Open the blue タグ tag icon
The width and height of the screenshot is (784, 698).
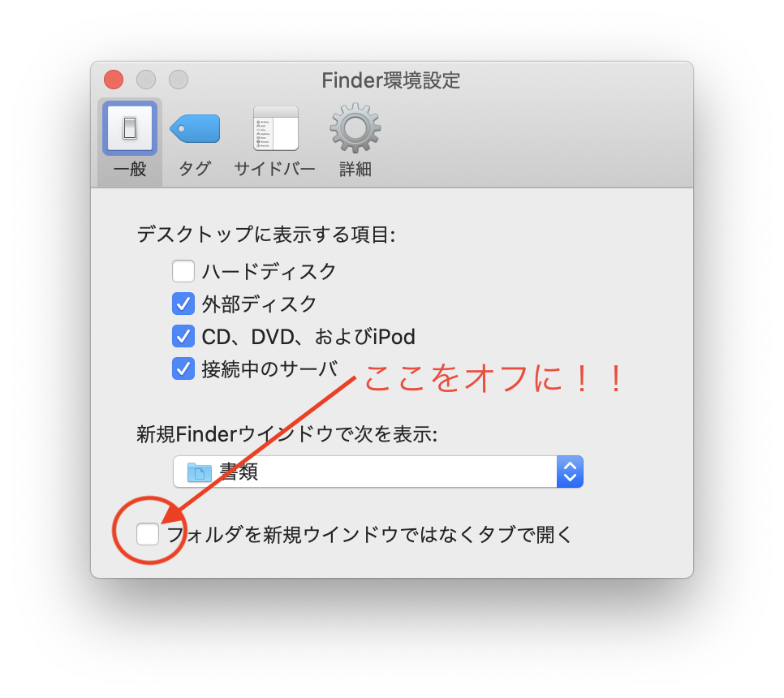click(x=195, y=128)
